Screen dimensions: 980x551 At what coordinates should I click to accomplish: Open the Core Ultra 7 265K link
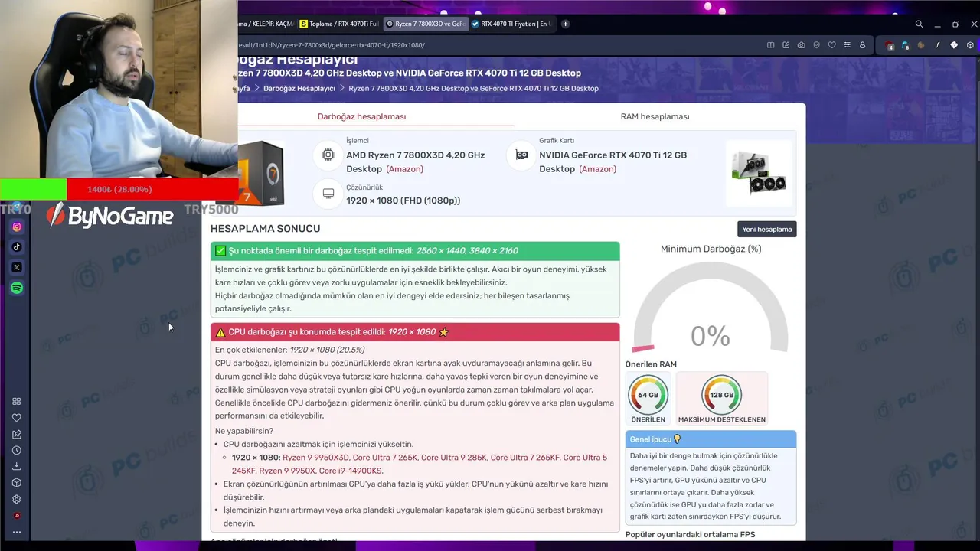click(385, 458)
